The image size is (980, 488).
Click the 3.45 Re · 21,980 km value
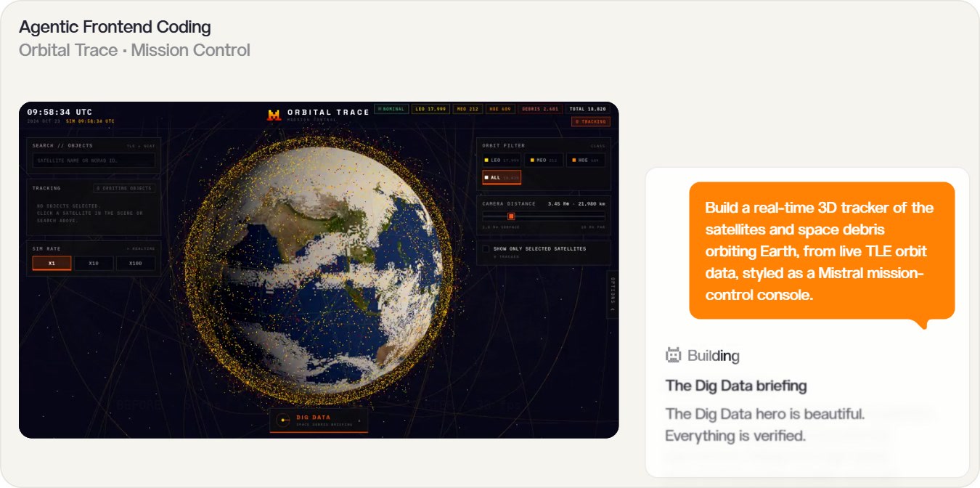(x=576, y=203)
